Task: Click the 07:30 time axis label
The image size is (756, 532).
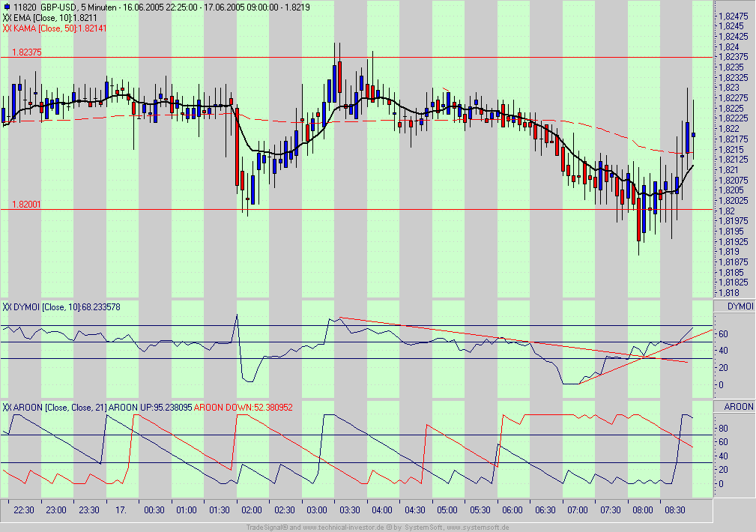Action: 610,510
